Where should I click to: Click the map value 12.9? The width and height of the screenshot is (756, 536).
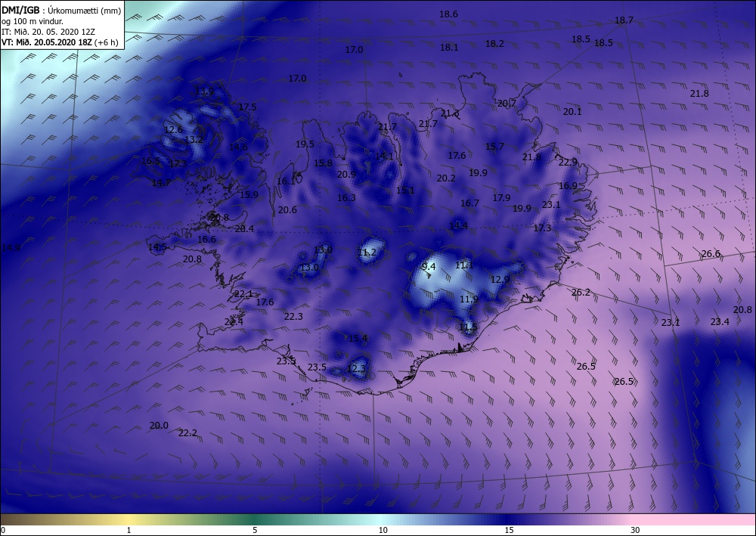coord(500,279)
